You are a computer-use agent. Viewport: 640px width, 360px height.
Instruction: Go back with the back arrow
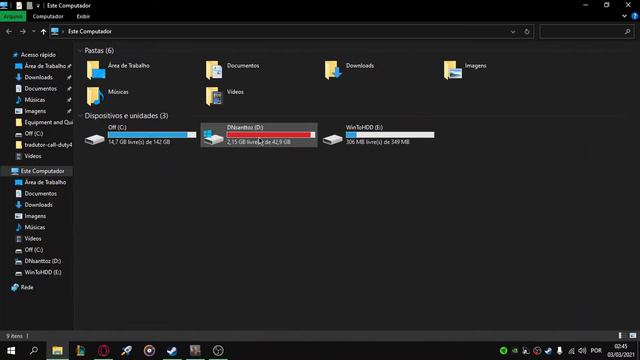click(x=9, y=31)
